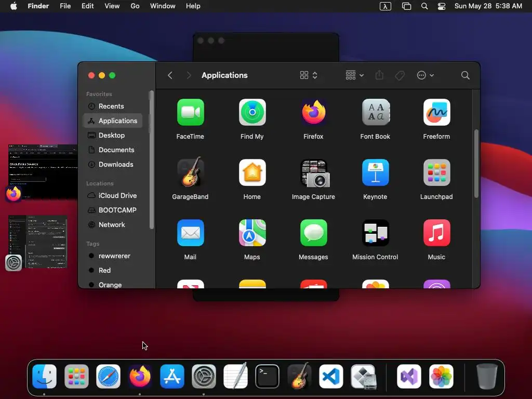
Task: Open the Finder menu
Action: [38, 6]
